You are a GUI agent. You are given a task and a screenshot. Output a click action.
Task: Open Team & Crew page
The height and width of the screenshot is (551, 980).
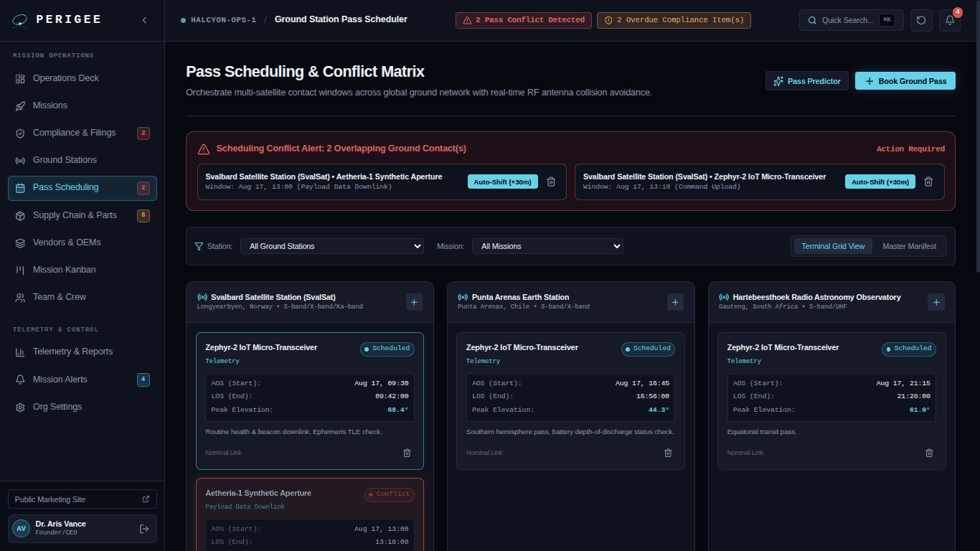[x=83, y=297]
